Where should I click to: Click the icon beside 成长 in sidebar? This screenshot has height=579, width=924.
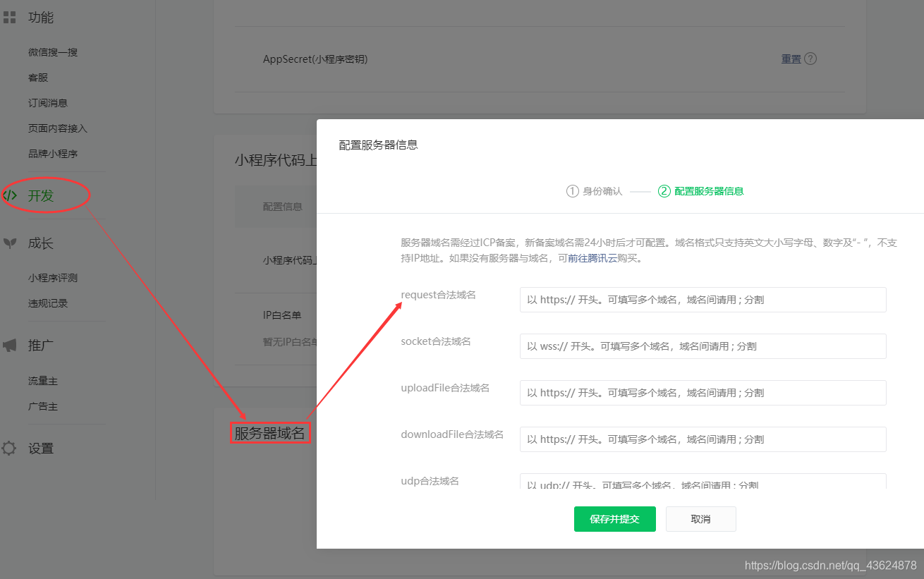[x=10, y=243]
